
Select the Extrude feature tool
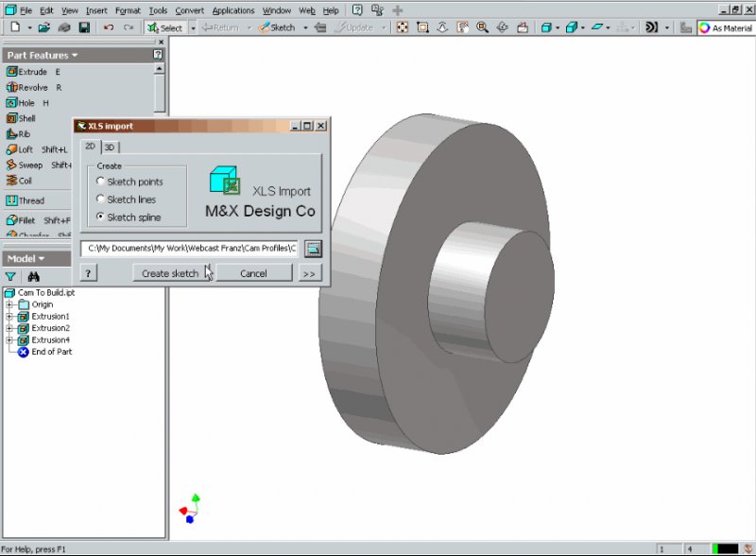[26, 72]
